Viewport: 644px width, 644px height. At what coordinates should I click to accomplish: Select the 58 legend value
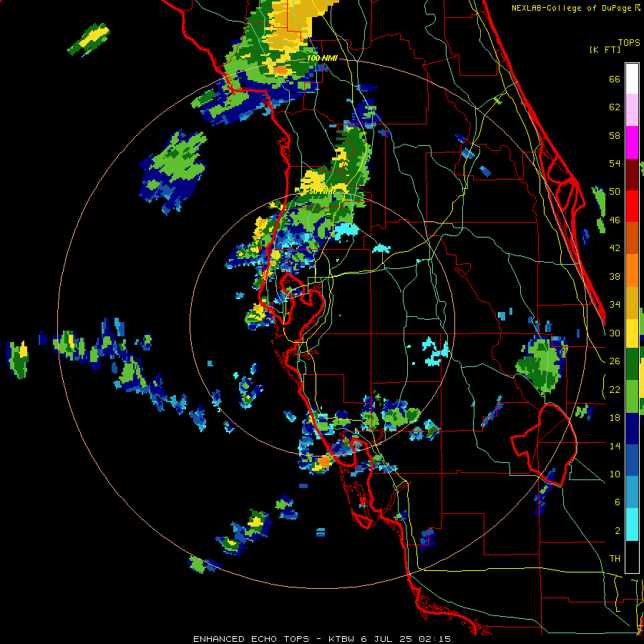[x=615, y=135]
